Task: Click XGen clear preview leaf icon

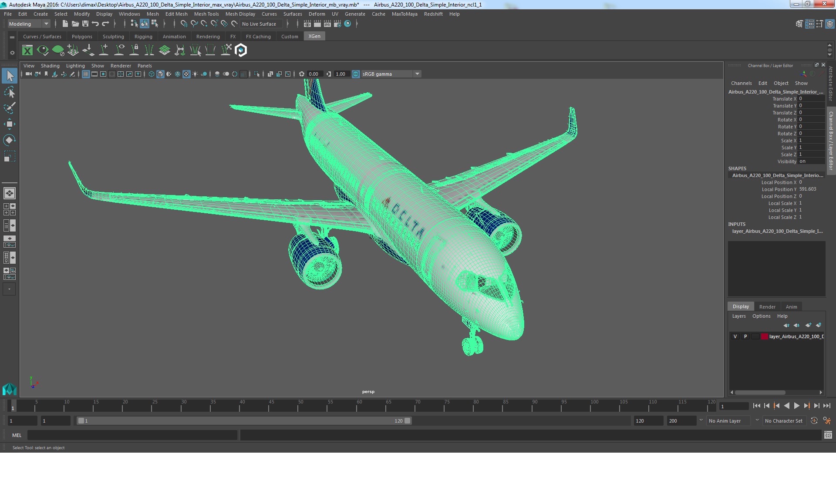Action: 58,50
